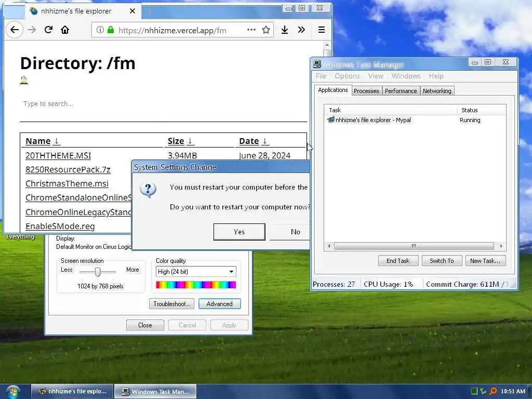Switch to Windows Task Manager taskbar button
This screenshot has height=399, width=532.
[155, 392]
